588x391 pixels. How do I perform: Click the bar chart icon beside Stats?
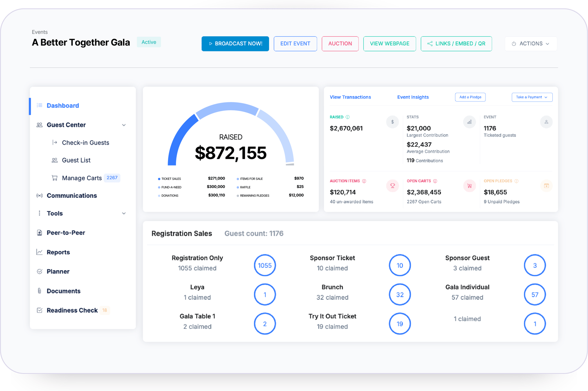pos(469,122)
